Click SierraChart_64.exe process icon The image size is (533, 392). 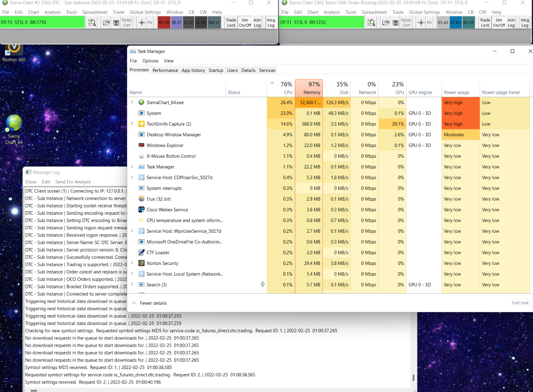[x=141, y=103]
